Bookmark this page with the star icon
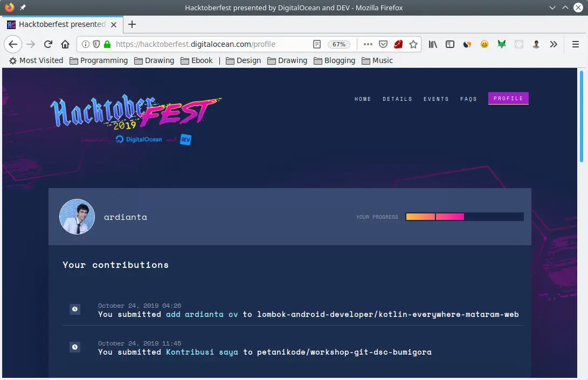 tap(413, 44)
